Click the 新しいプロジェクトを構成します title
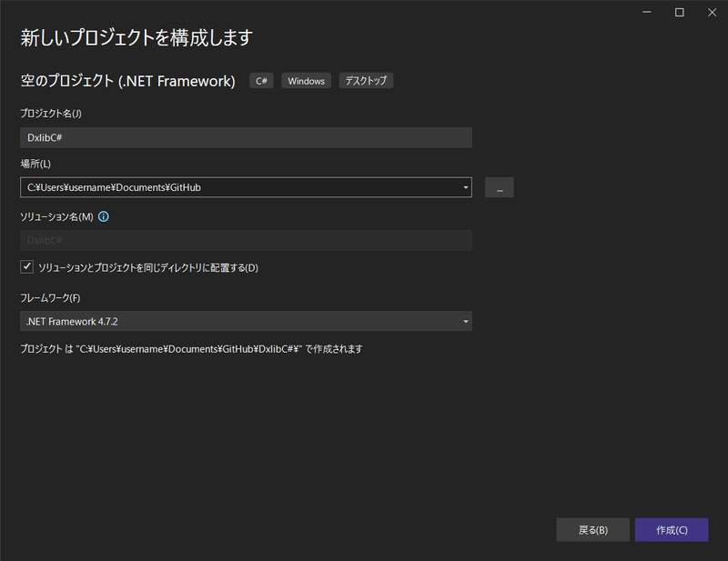 pyautogui.click(x=136, y=37)
